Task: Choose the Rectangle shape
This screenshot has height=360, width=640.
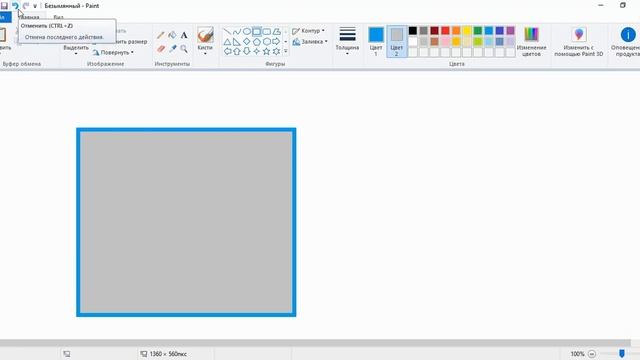Action: pyautogui.click(x=257, y=31)
